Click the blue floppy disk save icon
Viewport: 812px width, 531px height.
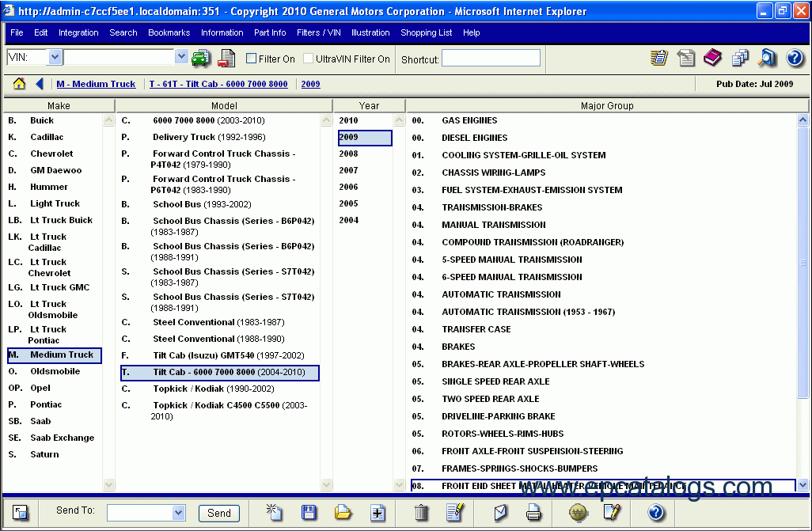point(309,513)
